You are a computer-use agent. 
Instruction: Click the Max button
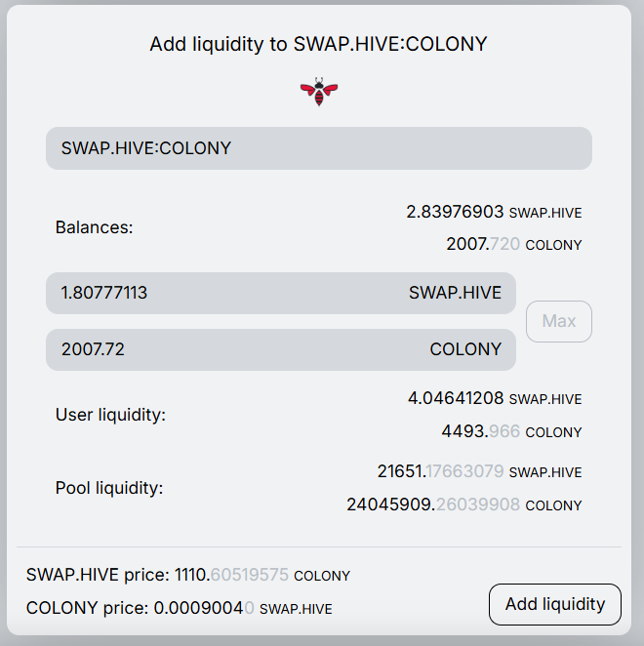[x=559, y=321]
